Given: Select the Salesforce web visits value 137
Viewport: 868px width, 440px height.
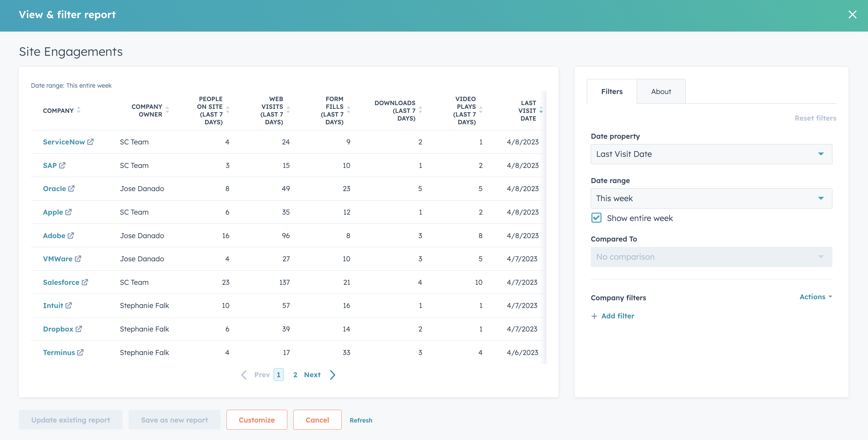Looking at the screenshot, I should [x=284, y=282].
